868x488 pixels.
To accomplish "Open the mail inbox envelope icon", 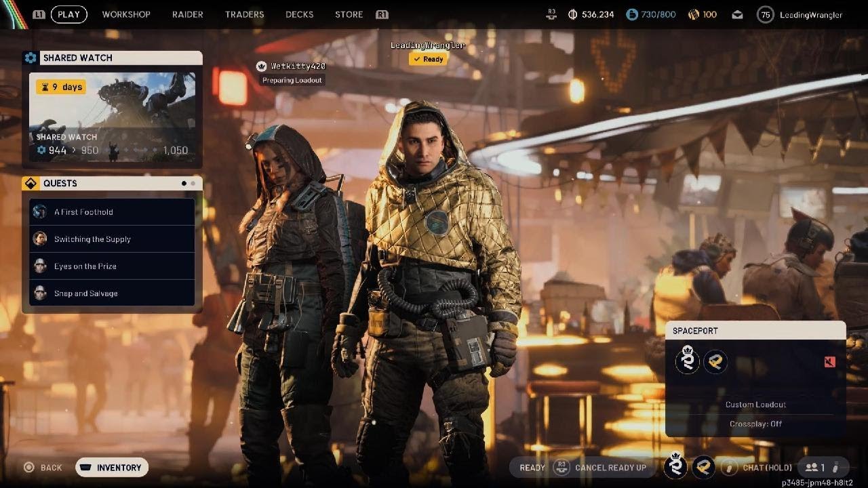I will click(738, 14).
